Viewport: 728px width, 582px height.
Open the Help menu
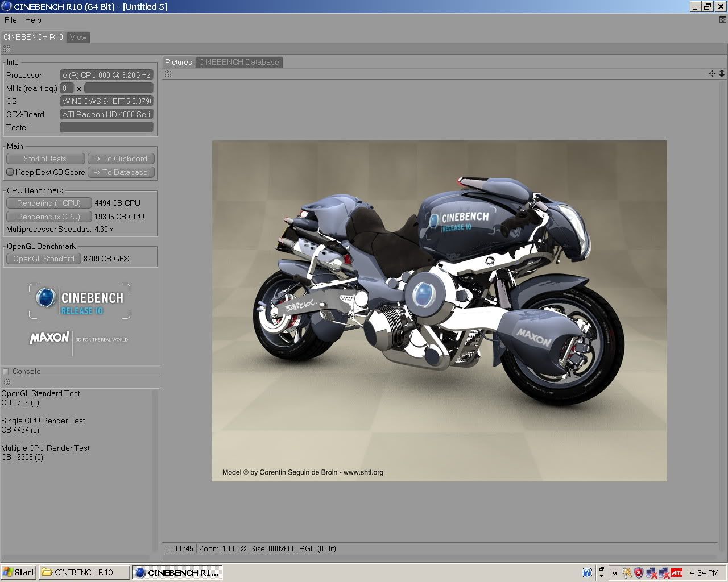33,20
